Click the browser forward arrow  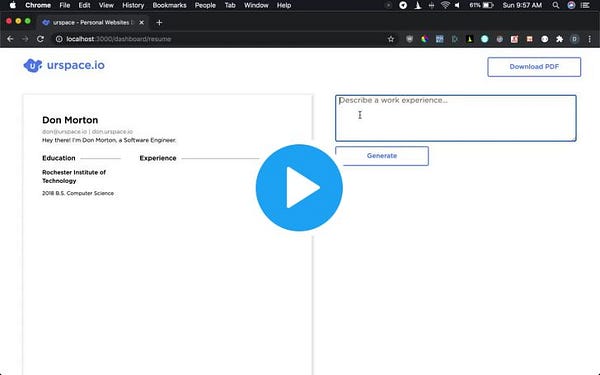click(25, 39)
